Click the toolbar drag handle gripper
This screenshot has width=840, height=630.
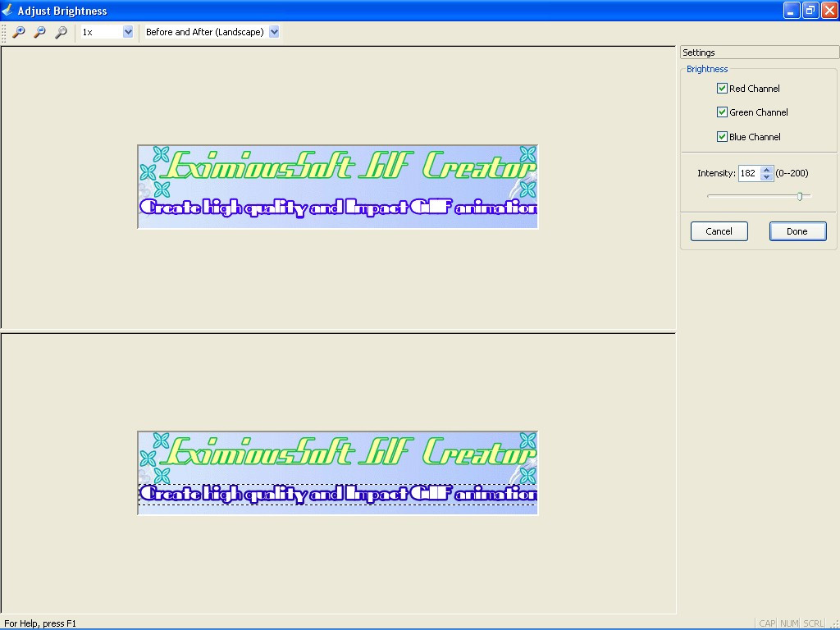tap(4, 32)
